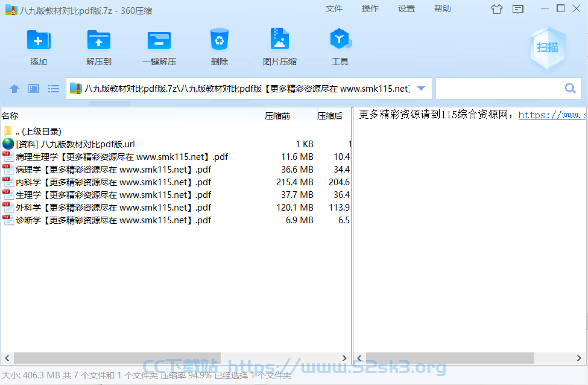Sort by the 压缩前 column header
Viewport: 588px width, 385px height.
click(277, 116)
